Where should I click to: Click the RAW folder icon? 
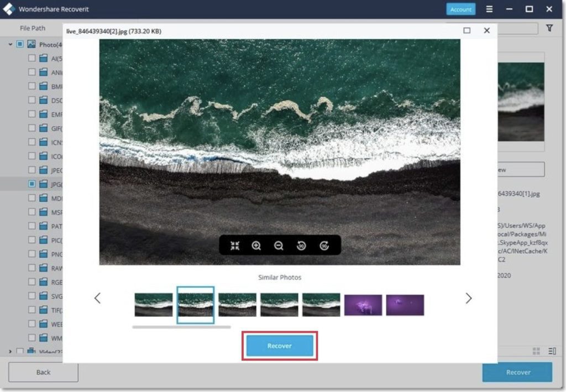pos(43,268)
